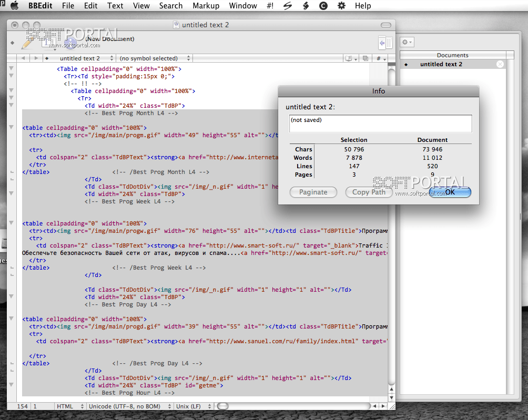528x420 pixels.
Task: Click the scroll up arrow of vertical scrollbar
Action: click(391, 390)
